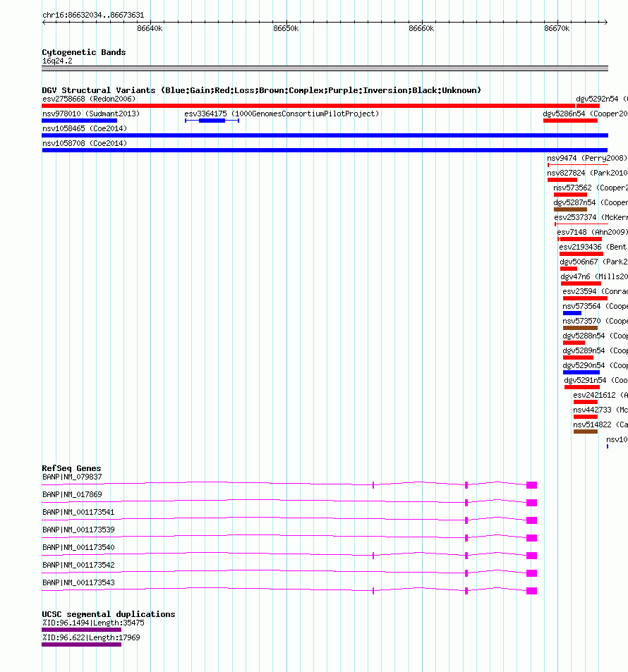Select transcript BANP|NM_001173541
628x672 pixels.
click(78, 512)
